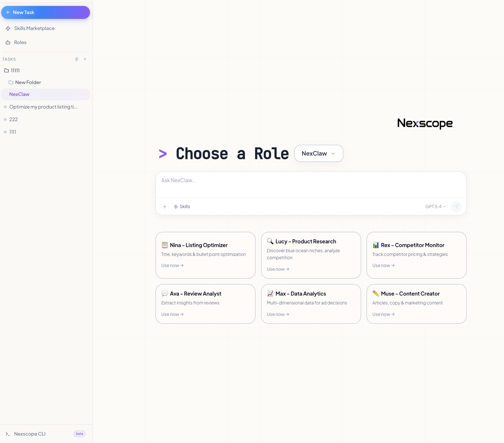Click the New Task button

click(46, 12)
